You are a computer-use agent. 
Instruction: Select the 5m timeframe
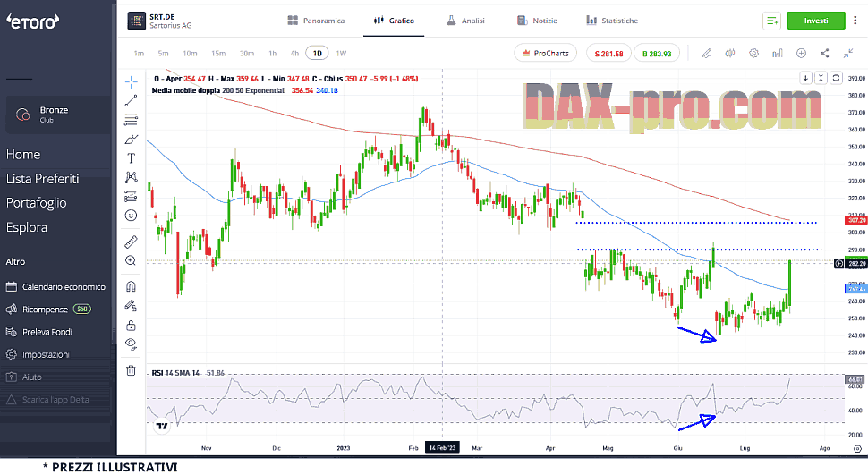click(x=163, y=53)
